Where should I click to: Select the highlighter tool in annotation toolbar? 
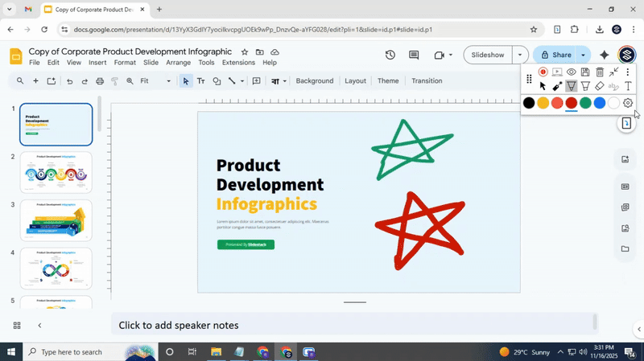pyautogui.click(x=585, y=86)
